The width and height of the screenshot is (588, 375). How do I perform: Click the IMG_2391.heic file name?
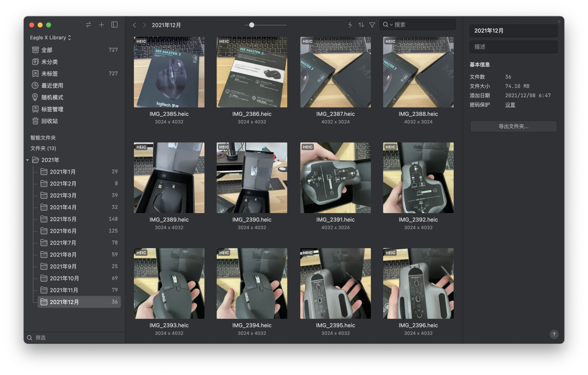(x=335, y=220)
